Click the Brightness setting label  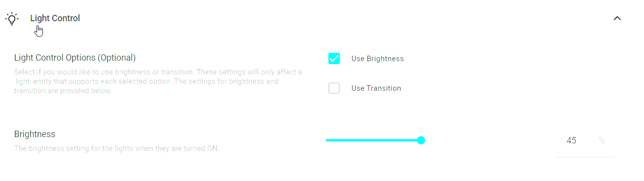point(35,134)
